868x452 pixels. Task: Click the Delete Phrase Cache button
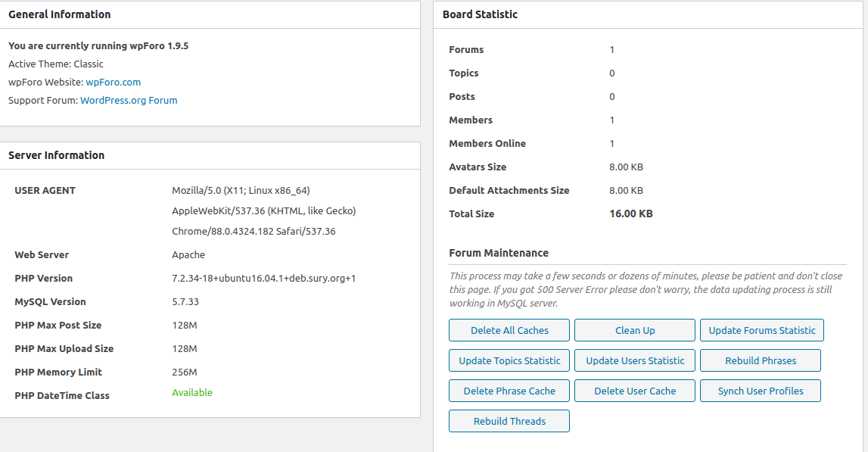509,391
